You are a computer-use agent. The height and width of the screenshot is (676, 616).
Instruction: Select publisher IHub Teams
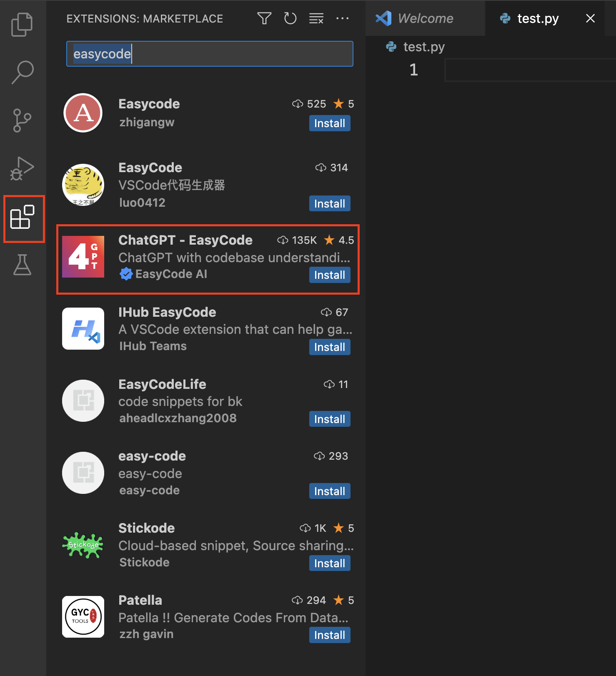[x=153, y=346]
